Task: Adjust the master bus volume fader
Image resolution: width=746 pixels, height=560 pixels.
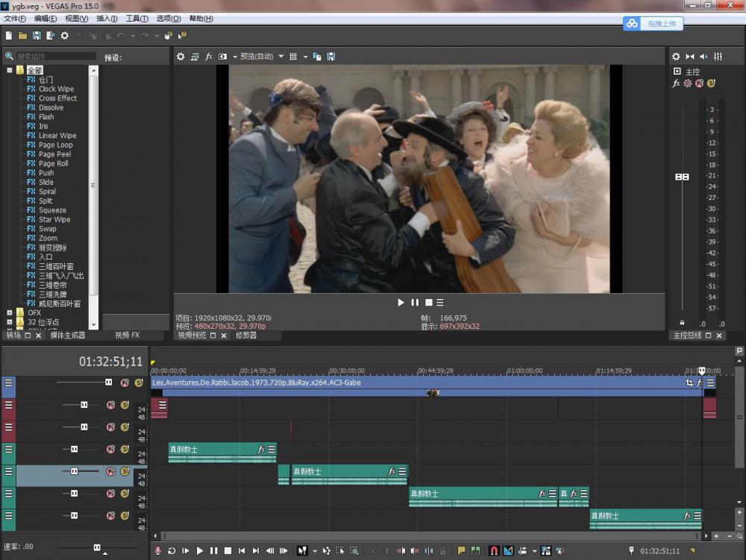Action: coord(683,177)
